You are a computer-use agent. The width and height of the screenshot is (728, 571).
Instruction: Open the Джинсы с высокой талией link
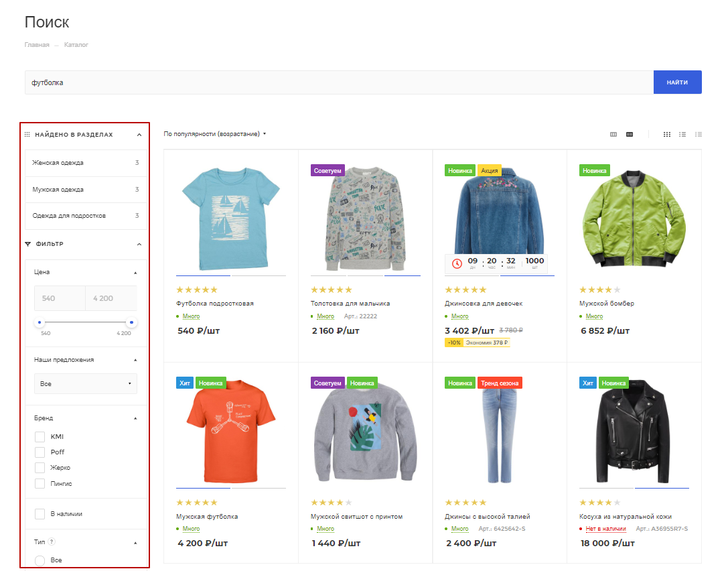click(x=487, y=516)
